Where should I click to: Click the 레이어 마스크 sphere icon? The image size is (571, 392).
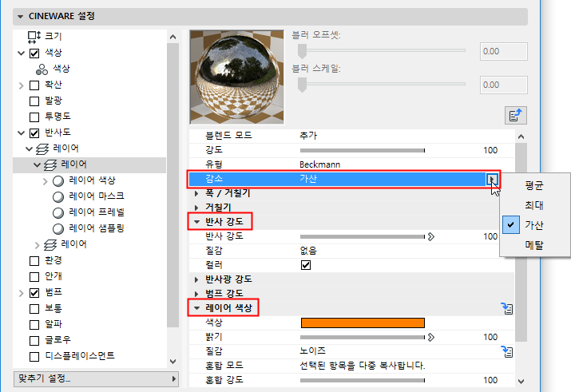point(58,197)
